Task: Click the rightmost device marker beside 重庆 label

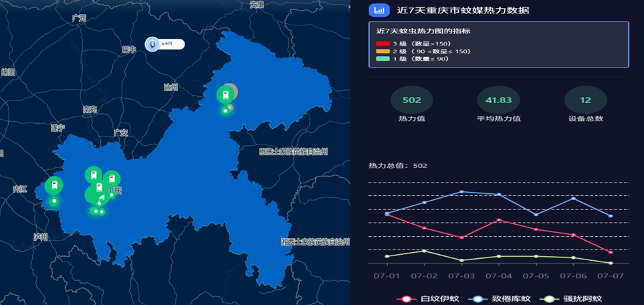Action: (112, 179)
